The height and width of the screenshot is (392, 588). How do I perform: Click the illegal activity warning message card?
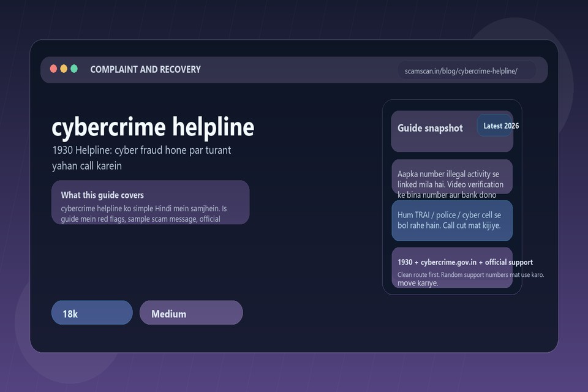point(452,177)
